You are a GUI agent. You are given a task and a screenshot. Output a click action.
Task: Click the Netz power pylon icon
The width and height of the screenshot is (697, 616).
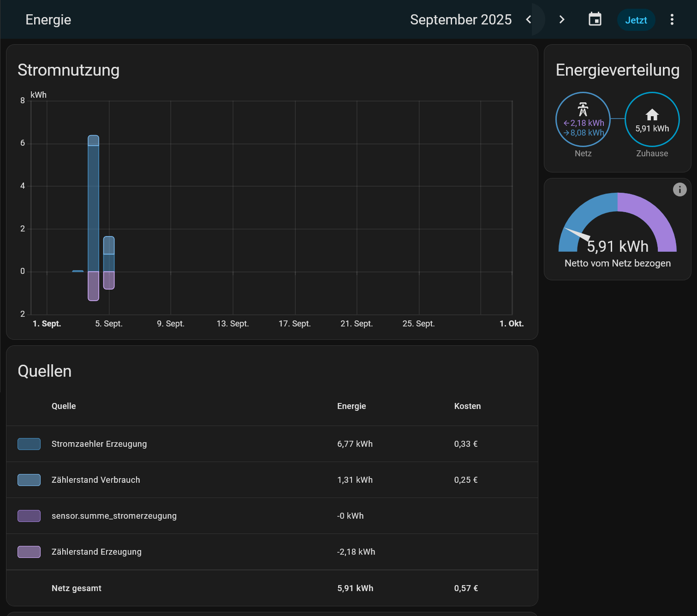pos(583,109)
